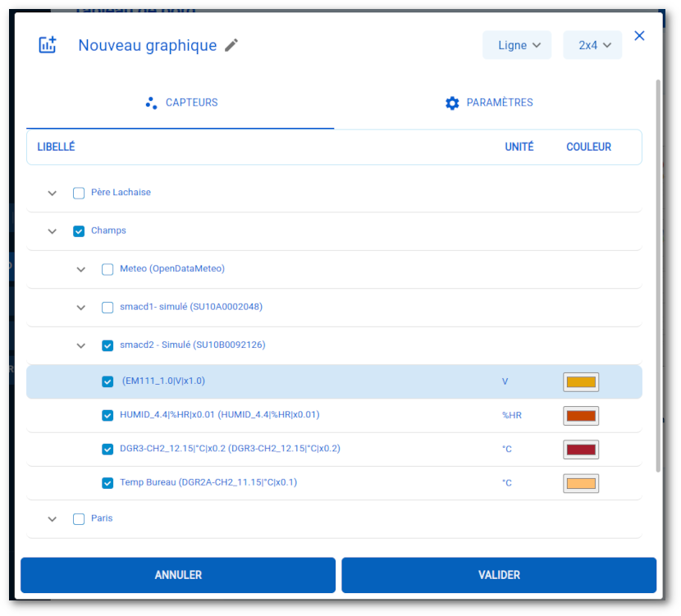Open the 2x4 size dropdown
The width and height of the screenshot is (681, 616).
tap(592, 45)
